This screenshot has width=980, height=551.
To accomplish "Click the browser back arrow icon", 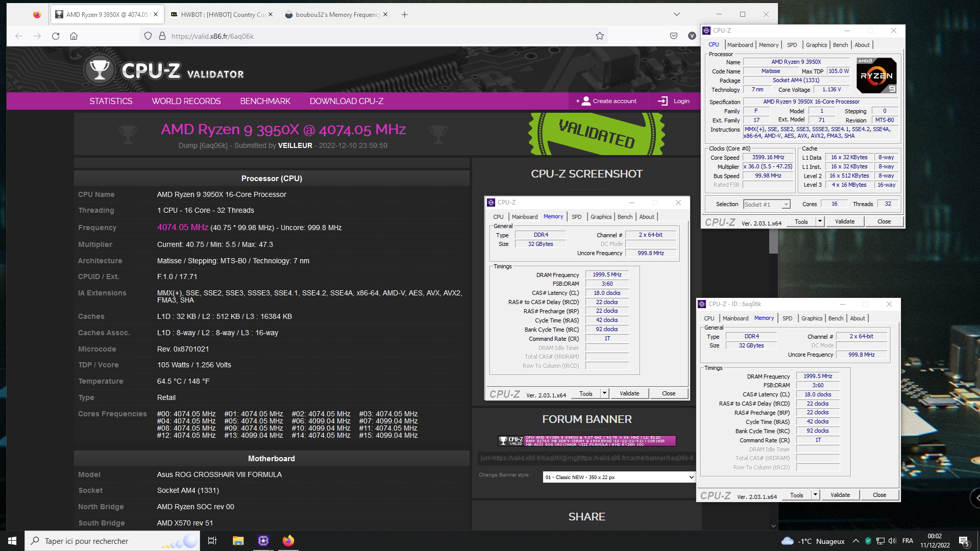I will point(19,36).
